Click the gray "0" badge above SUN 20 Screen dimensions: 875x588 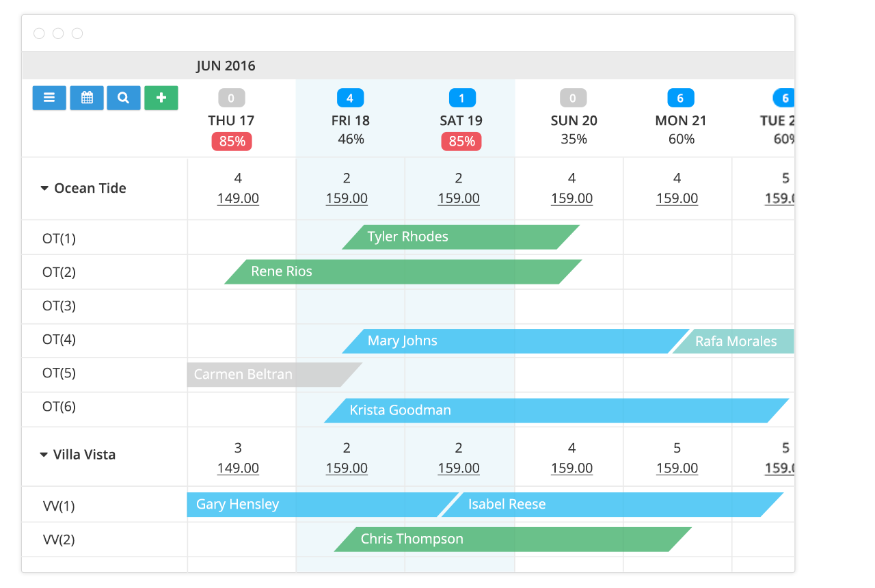572,98
